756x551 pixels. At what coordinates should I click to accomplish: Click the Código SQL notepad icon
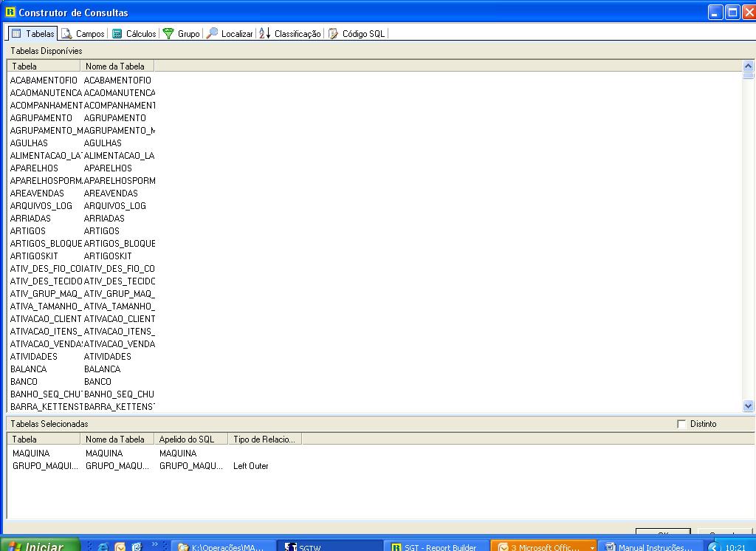click(333, 34)
